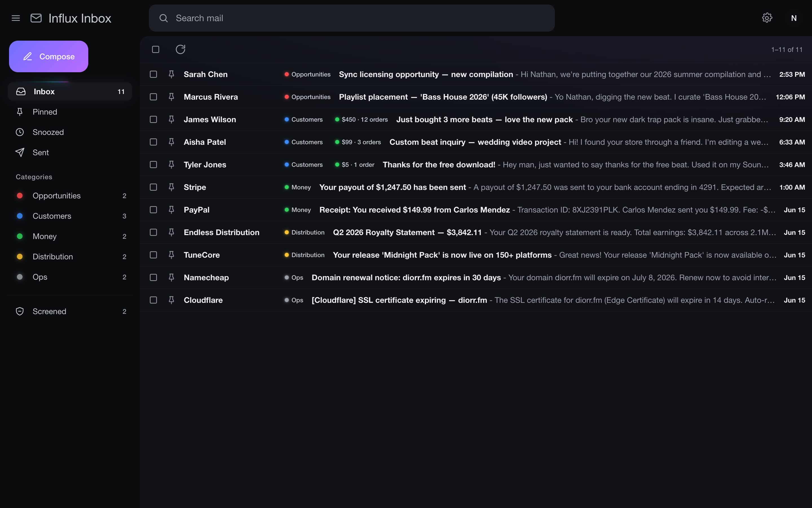Check the Endless Distribution email checkbox

point(153,232)
